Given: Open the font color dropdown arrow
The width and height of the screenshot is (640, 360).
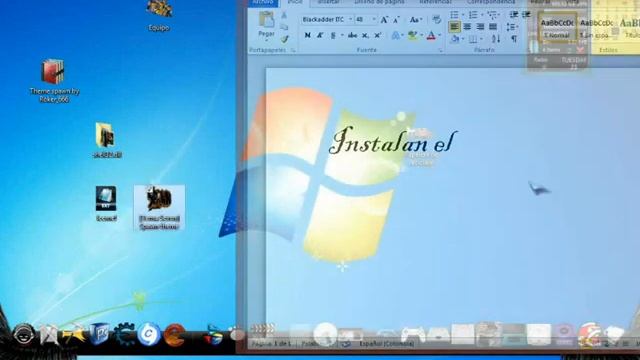Looking at the screenshot, I should [x=439, y=36].
